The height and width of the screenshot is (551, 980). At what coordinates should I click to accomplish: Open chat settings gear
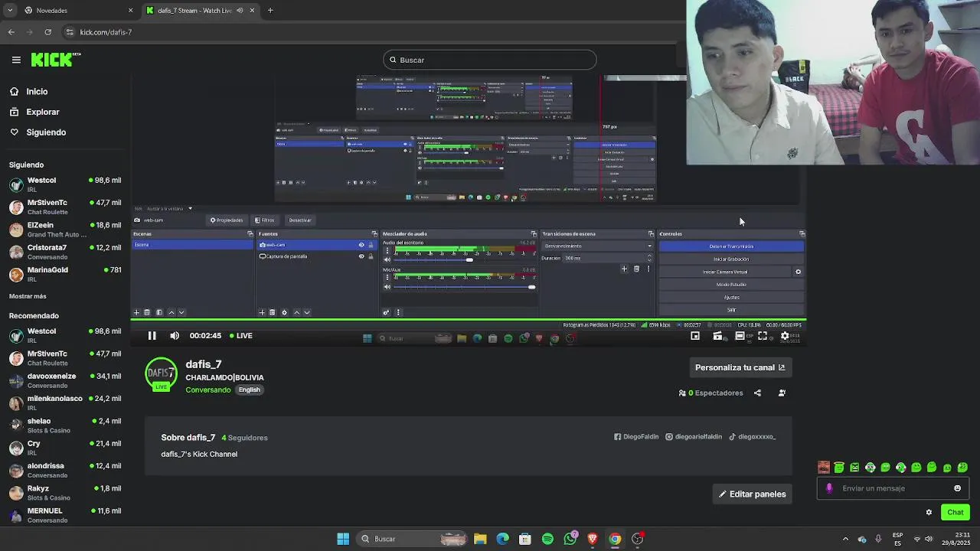[929, 513]
